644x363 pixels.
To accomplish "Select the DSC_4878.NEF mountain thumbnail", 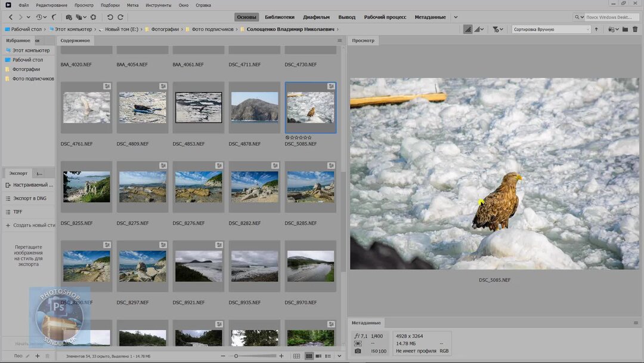I will coord(255,107).
